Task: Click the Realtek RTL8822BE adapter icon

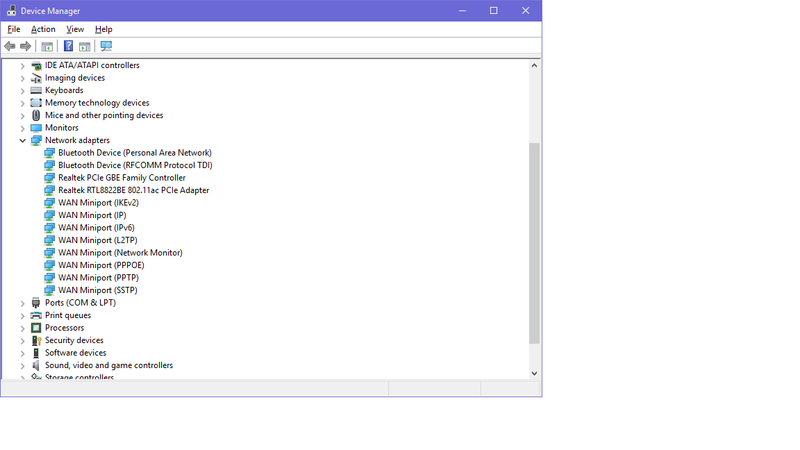Action: [x=49, y=190]
